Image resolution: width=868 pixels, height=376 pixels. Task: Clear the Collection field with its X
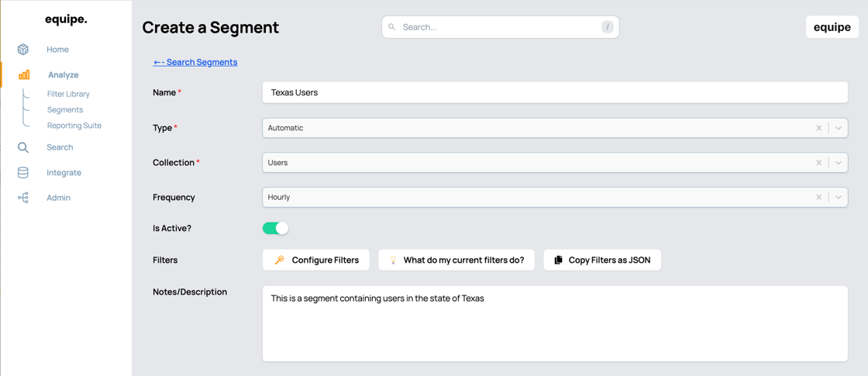click(818, 163)
